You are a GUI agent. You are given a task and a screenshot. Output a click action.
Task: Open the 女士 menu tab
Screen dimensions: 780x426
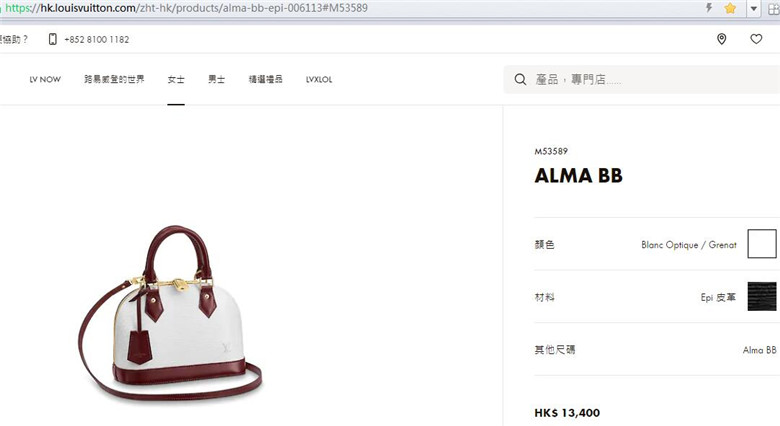pos(176,79)
